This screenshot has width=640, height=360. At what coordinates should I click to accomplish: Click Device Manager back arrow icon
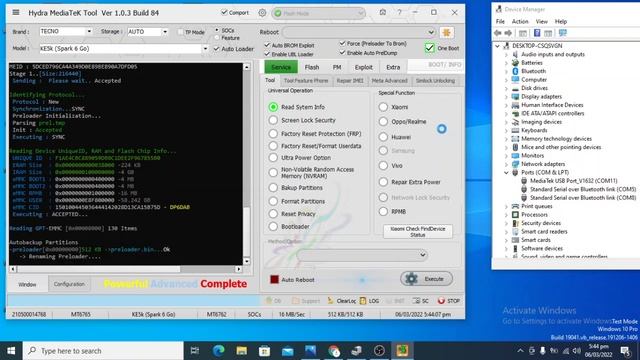point(498,33)
